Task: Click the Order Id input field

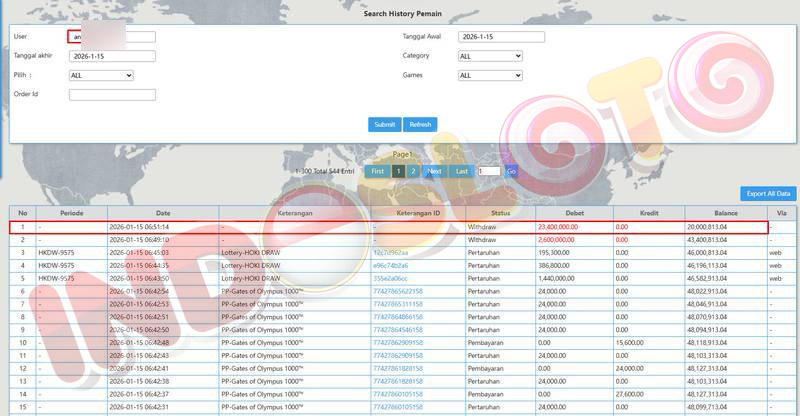Action: click(112, 95)
